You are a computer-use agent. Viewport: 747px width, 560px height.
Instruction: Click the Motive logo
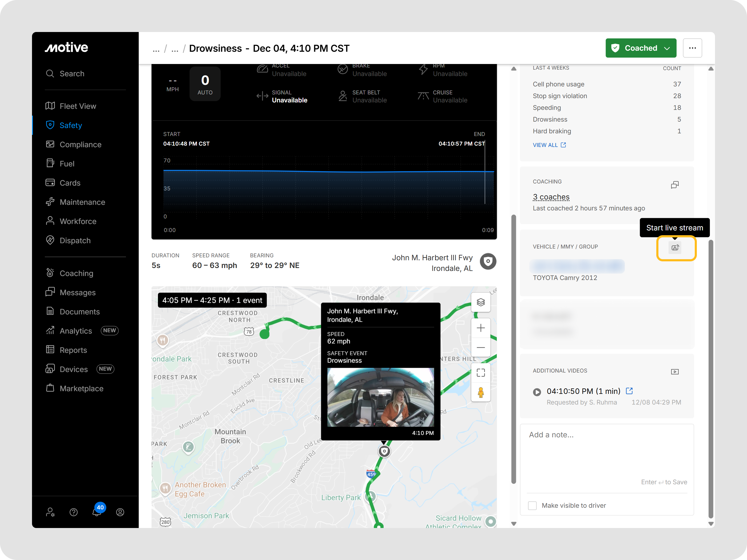coord(66,47)
